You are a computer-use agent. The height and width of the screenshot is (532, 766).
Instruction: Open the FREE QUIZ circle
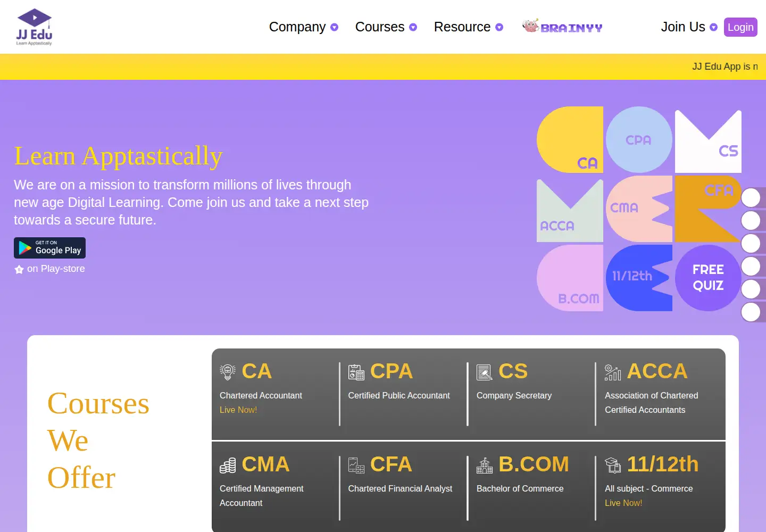(x=708, y=278)
